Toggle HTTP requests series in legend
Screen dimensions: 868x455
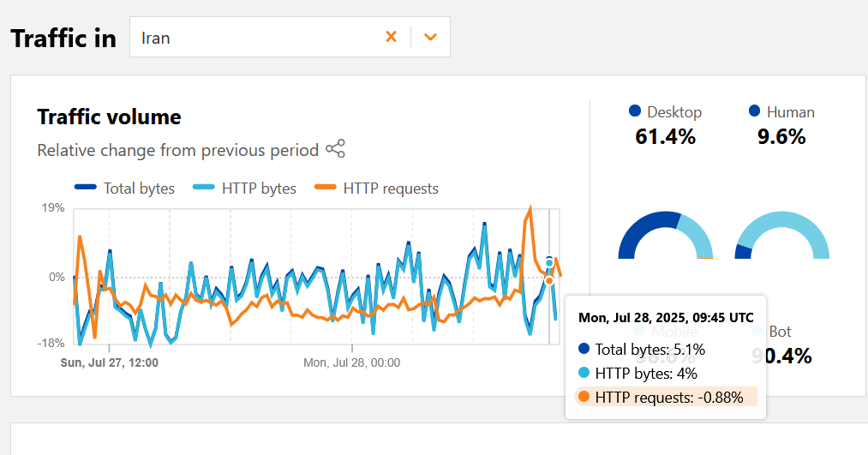point(376,189)
